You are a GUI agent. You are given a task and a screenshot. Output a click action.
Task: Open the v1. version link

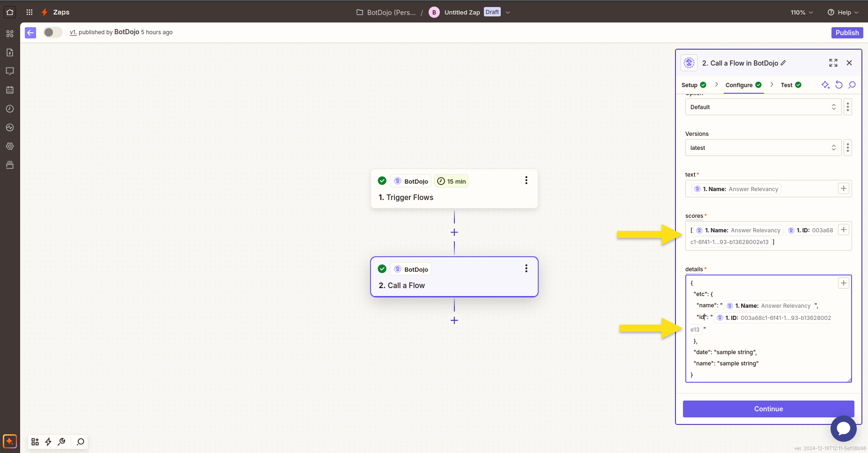point(73,32)
